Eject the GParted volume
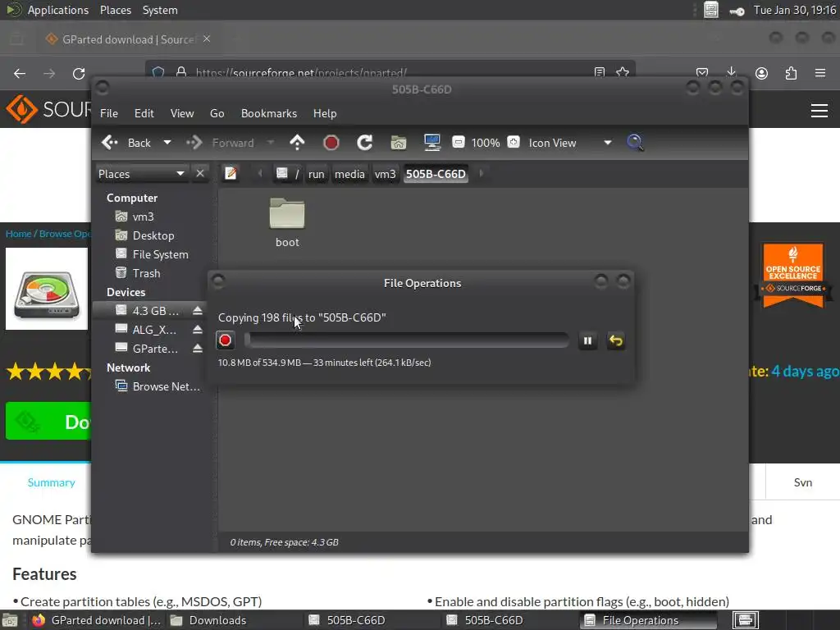The width and height of the screenshot is (840, 630). (x=198, y=349)
